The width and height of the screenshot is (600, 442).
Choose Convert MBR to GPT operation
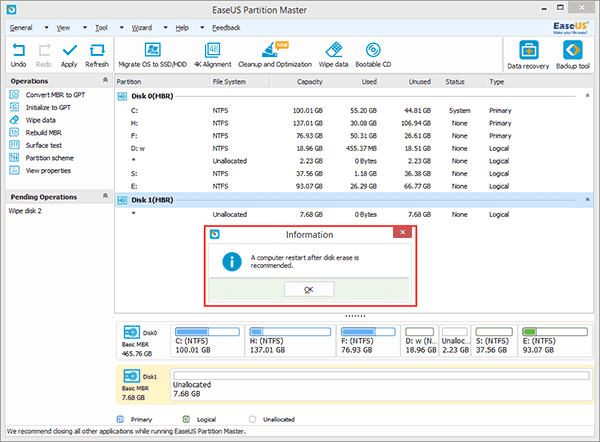55,95
